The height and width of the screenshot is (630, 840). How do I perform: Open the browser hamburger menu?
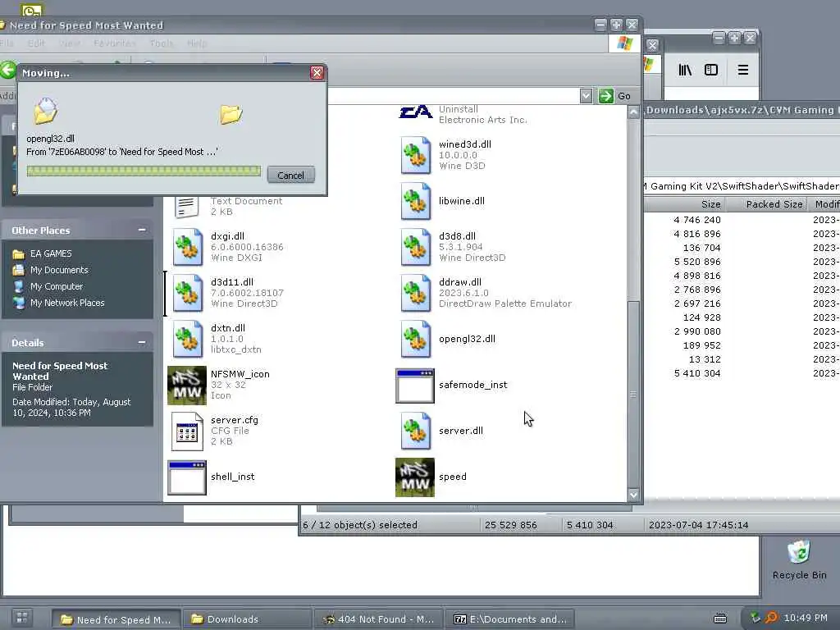pyautogui.click(x=742, y=70)
